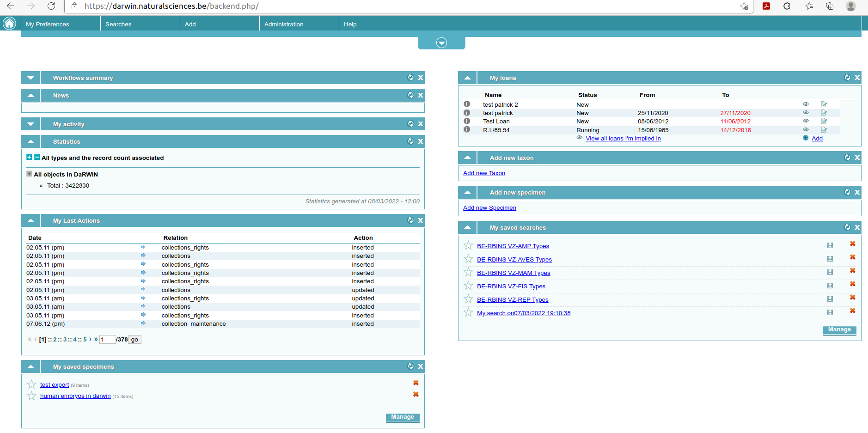Refresh the My loans panel
Image resolution: width=868 pixels, height=433 pixels.
point(847,78)
